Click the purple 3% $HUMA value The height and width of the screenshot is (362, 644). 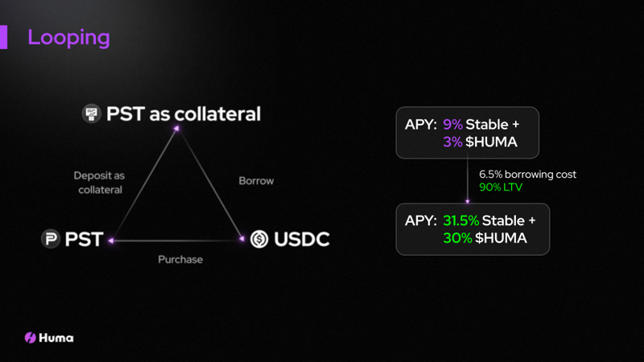click(452, 142)
